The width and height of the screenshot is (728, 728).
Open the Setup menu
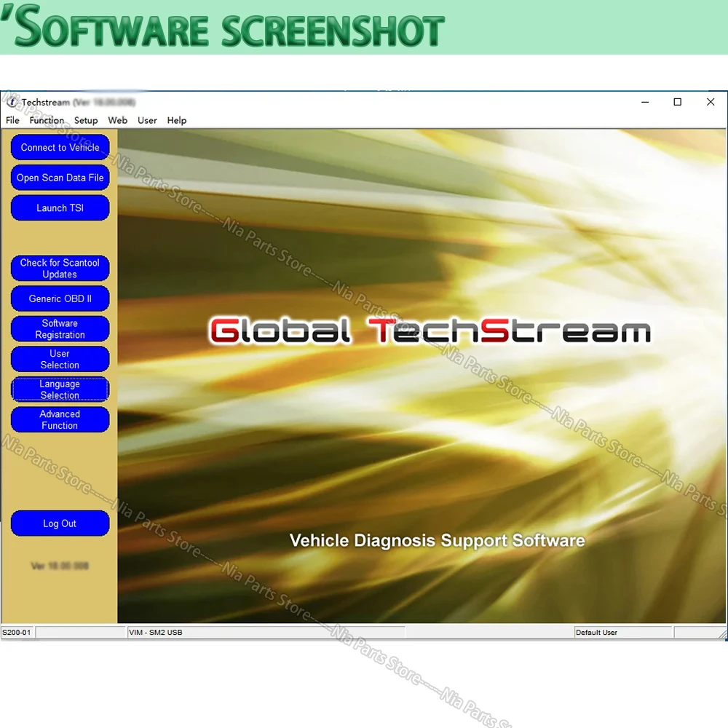pos(86,120)
